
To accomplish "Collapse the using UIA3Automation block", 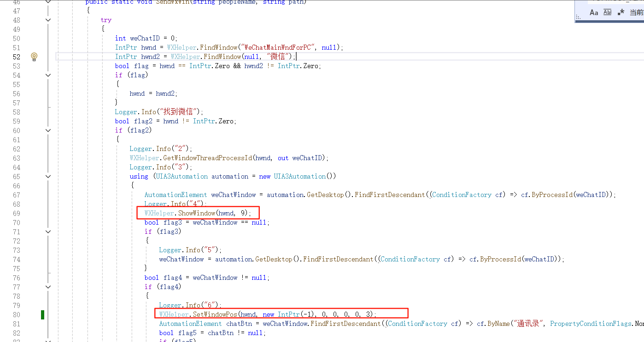I will coord(48,176).
